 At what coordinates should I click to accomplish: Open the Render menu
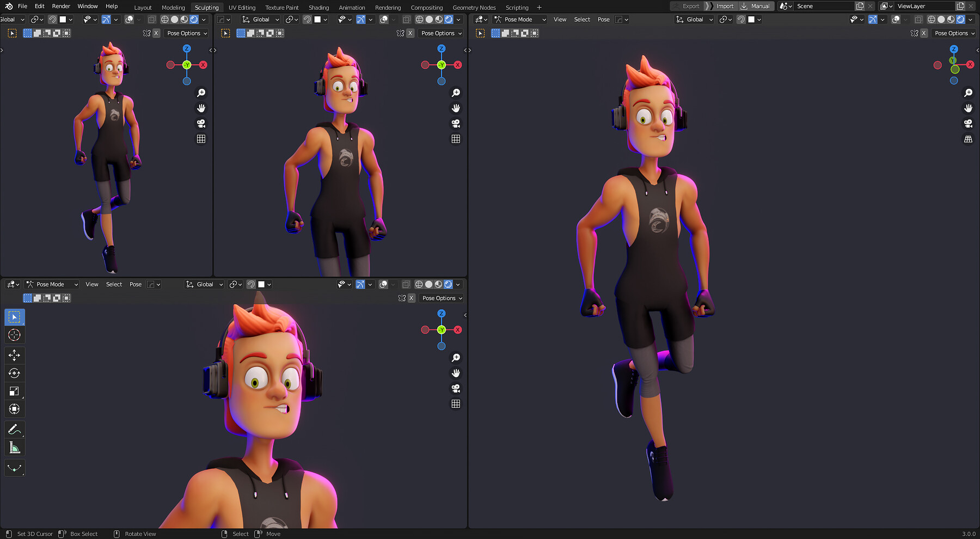(x=61, y=6)
